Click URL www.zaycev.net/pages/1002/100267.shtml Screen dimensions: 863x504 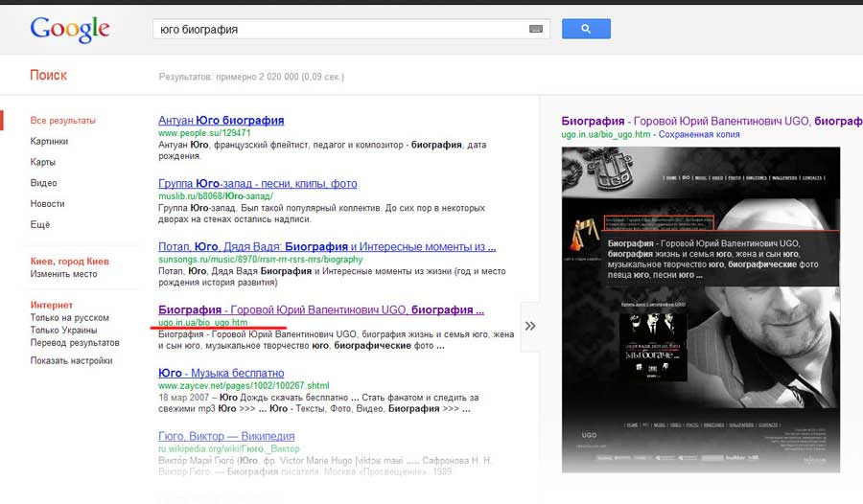[x=244, y=386]
